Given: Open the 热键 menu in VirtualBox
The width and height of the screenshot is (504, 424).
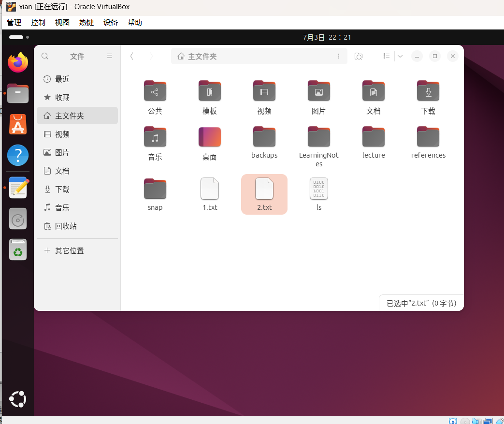Looking at the screenshot, I should tap(86, 23).
